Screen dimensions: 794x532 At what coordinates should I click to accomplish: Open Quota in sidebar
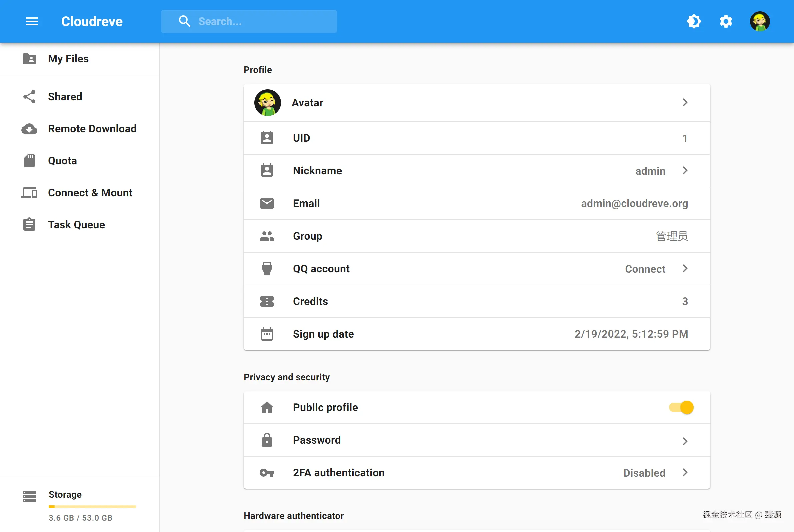[80, 161]
